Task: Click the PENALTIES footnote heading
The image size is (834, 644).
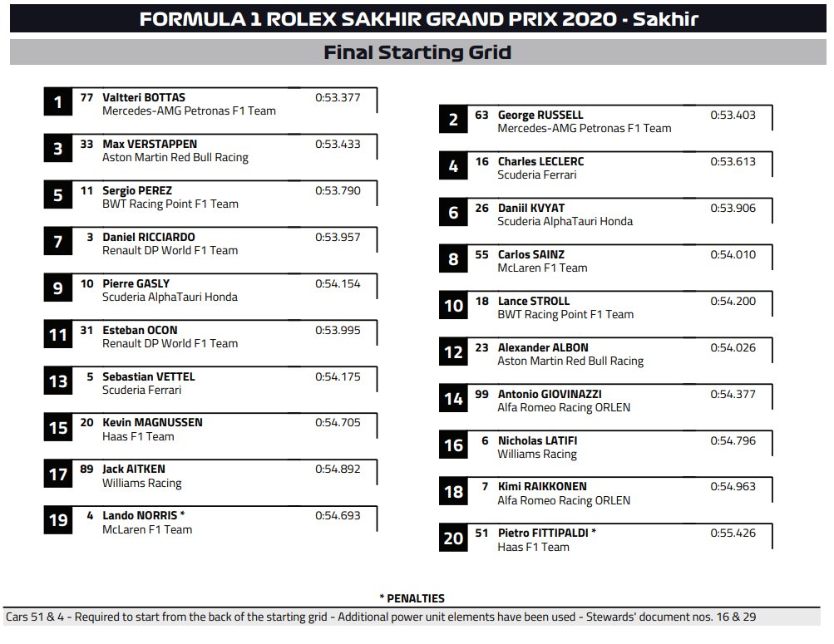Action: [x=412, y=598]
